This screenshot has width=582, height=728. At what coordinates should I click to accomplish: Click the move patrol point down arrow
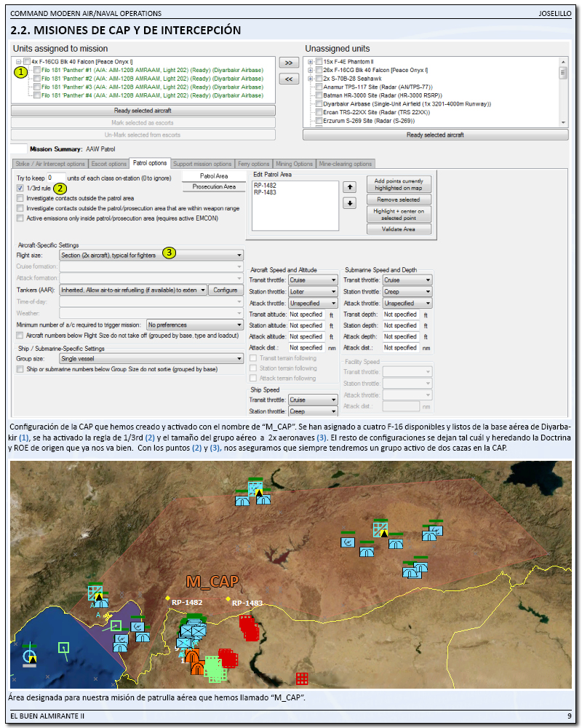349,203
